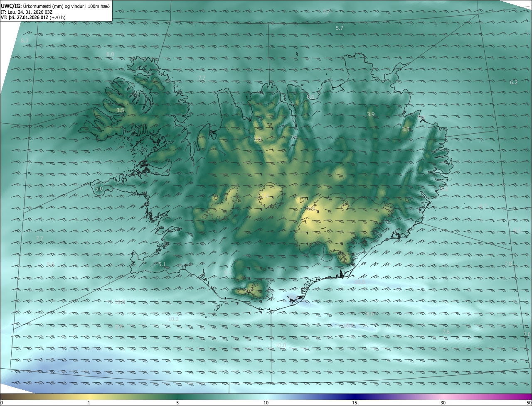Click the light pink segment of the colour scale
The width and height of the screenshot is (532, 406).
(x=443, y=396)
